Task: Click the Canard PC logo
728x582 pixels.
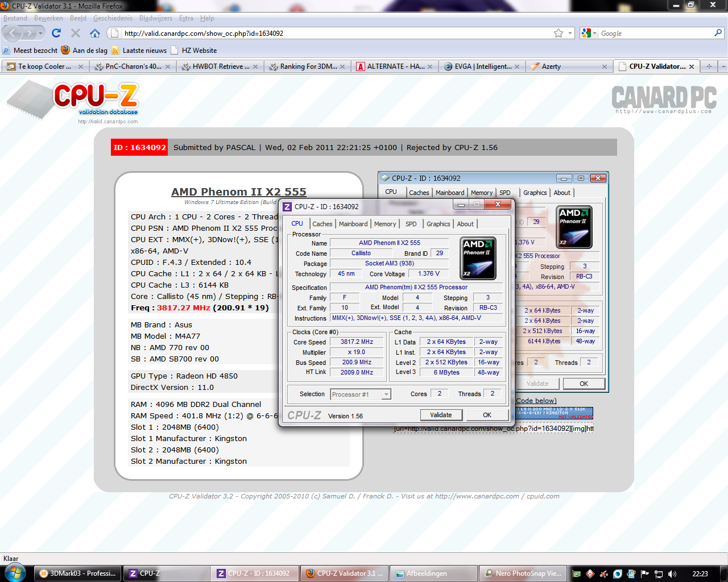Action: (663, 99)
